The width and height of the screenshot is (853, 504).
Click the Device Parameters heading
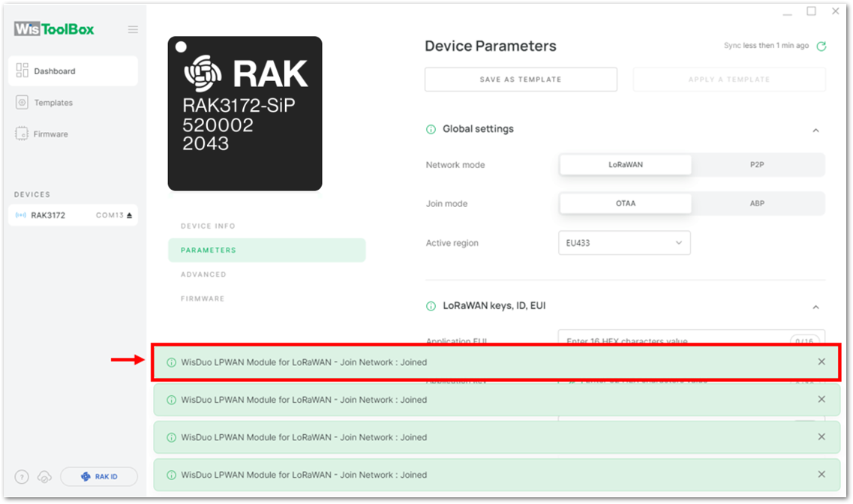coord(490,46)
